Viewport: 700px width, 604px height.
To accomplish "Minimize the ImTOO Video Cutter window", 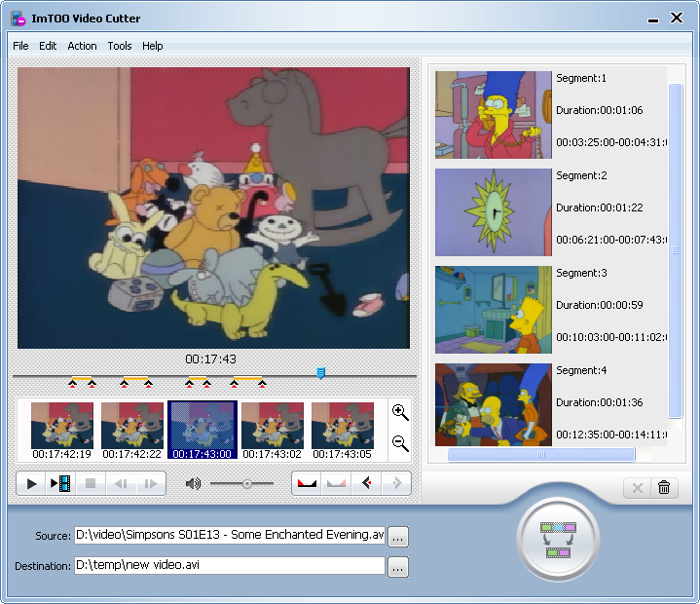I will click(x=653, y=19).
